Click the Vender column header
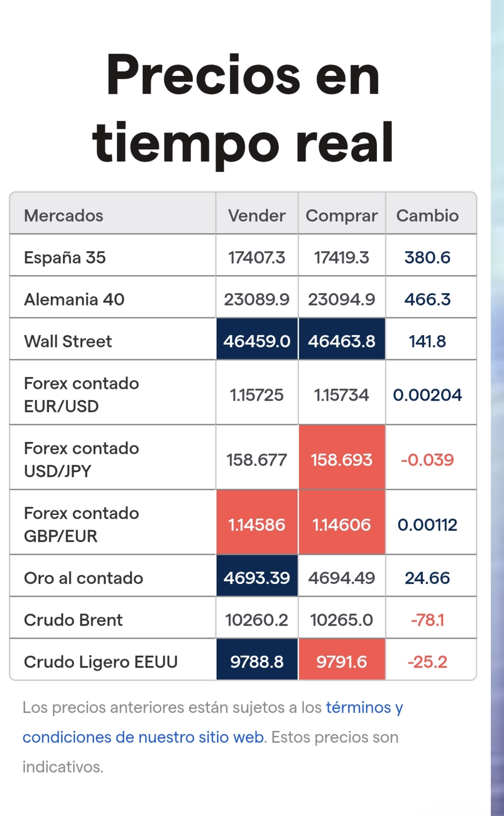504x816 pixels. 257,215
